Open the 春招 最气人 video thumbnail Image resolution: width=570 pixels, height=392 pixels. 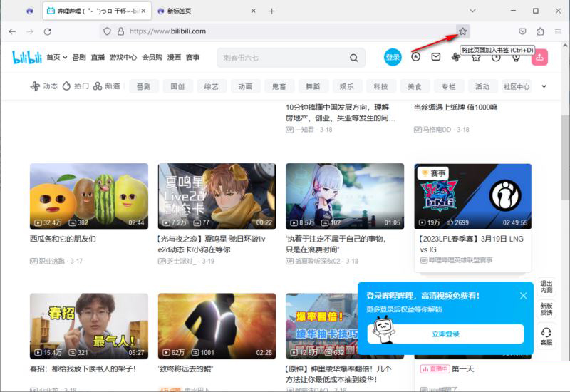[89, 326]
